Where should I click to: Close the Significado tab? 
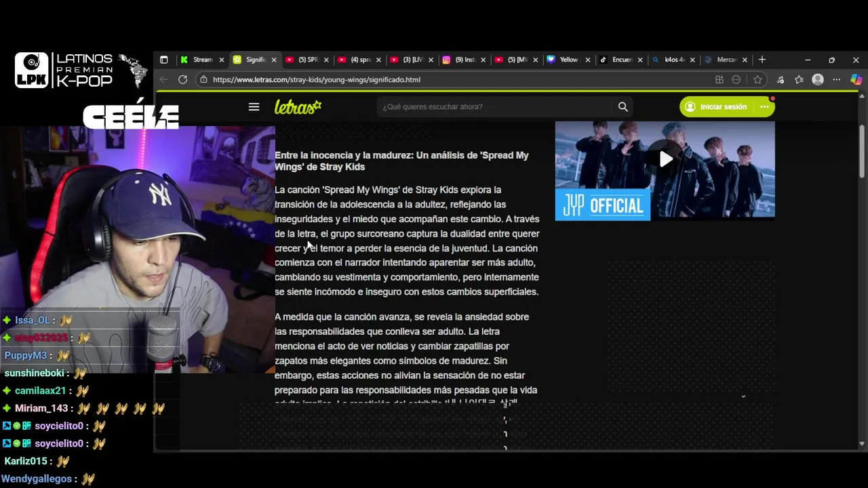[x=274, y=60]
